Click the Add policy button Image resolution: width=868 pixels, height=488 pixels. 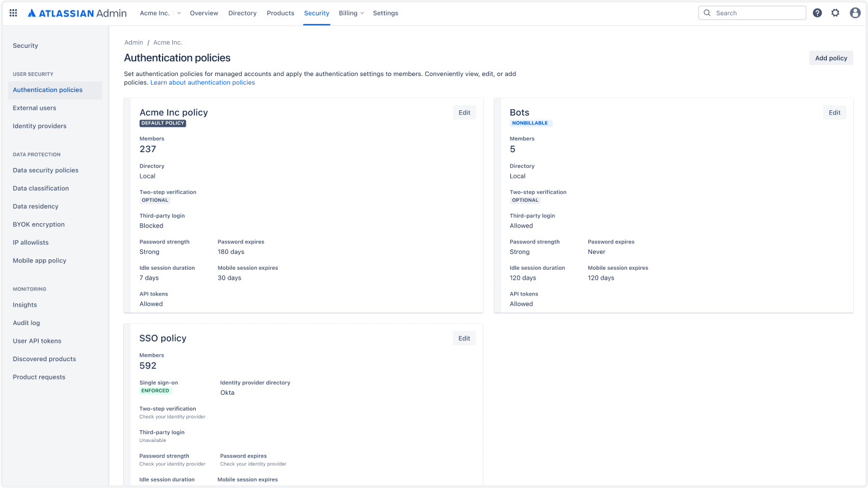pos(831,58)
